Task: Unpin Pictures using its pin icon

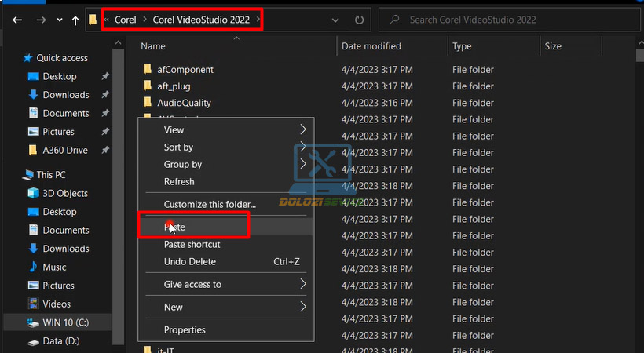Action: pos(105,131)
